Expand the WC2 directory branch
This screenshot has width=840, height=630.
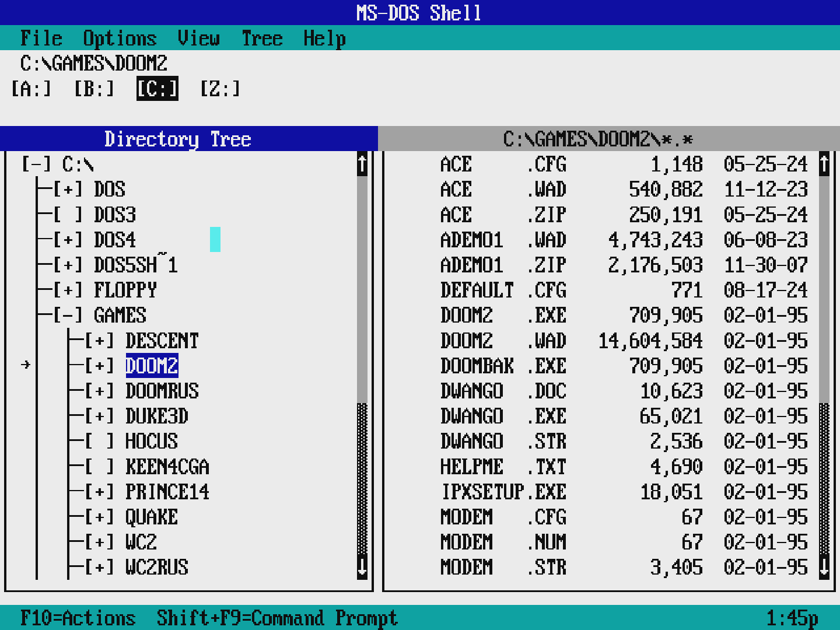click(x=100, y=542)
